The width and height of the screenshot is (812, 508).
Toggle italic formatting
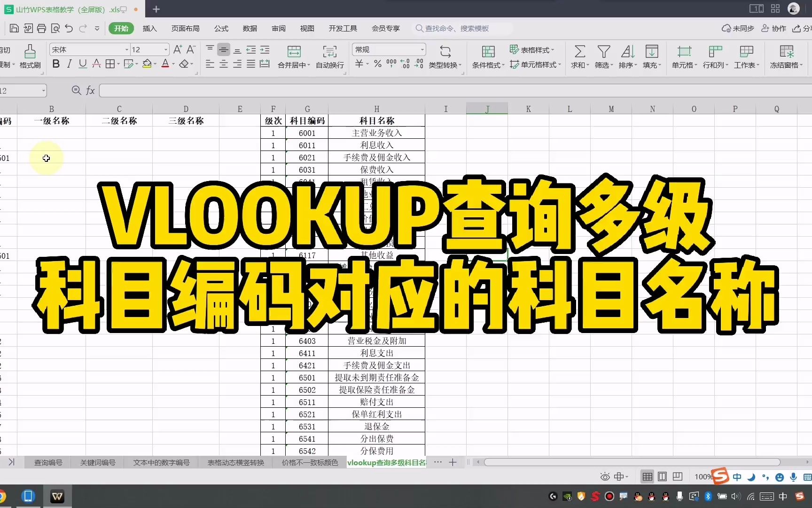[x=69, y=64]
